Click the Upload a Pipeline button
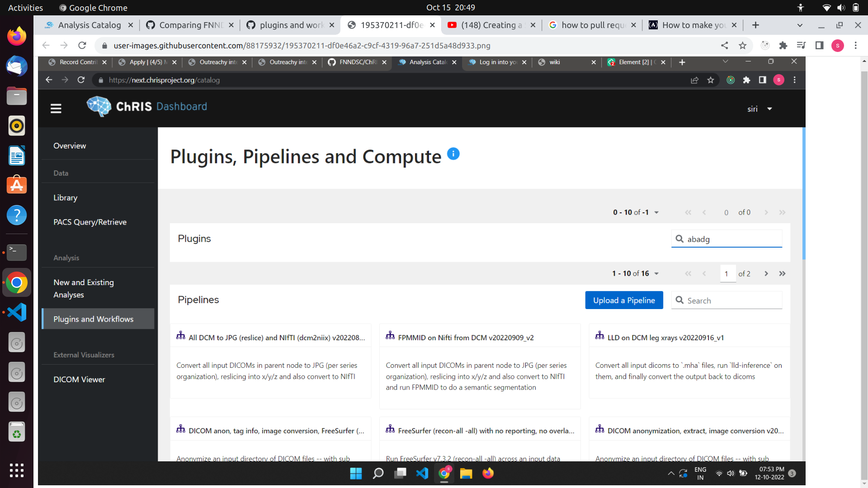Viewport: 868px width, 488px height. [624, 300]
